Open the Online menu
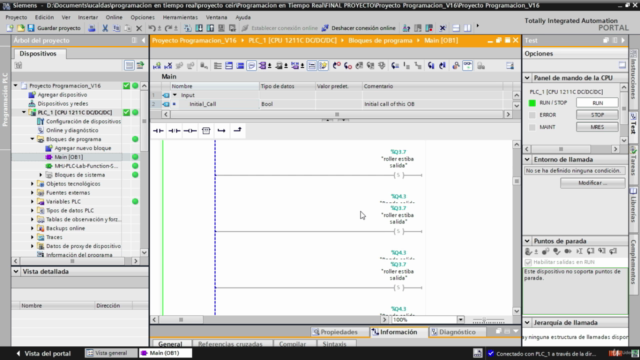This screenshot has width=640, height=360. point(114,17)
